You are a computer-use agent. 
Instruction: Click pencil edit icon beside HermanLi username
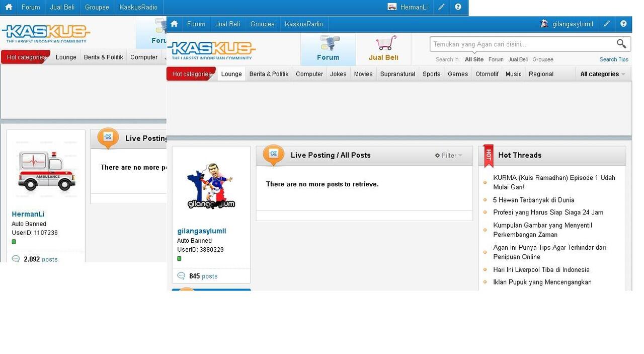[441, 7]
